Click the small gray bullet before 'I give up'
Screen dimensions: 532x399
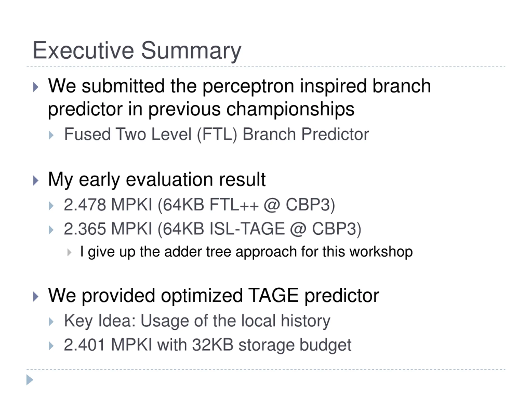[69, 252]
